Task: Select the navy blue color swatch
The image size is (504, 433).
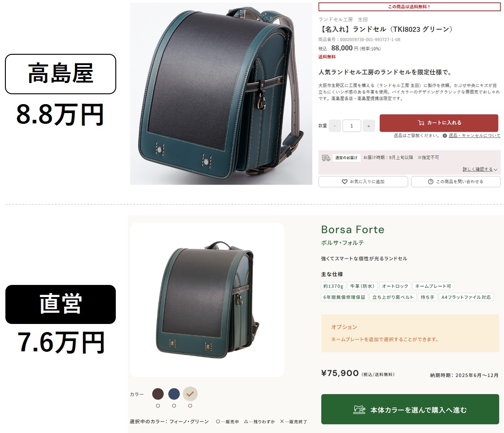Action: [x=174, y=394]
